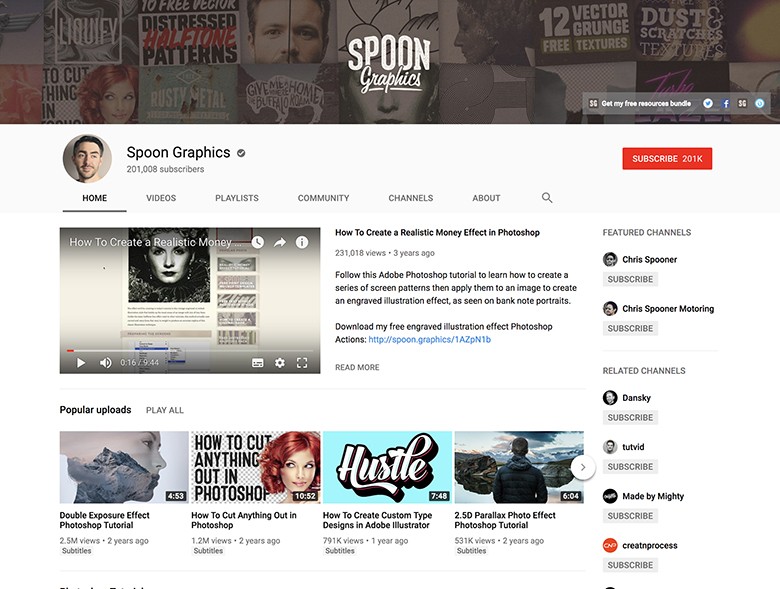Open the spoon.graphics/1AZpN1b link
780x589 pixels.
click(x=429, y=339)
